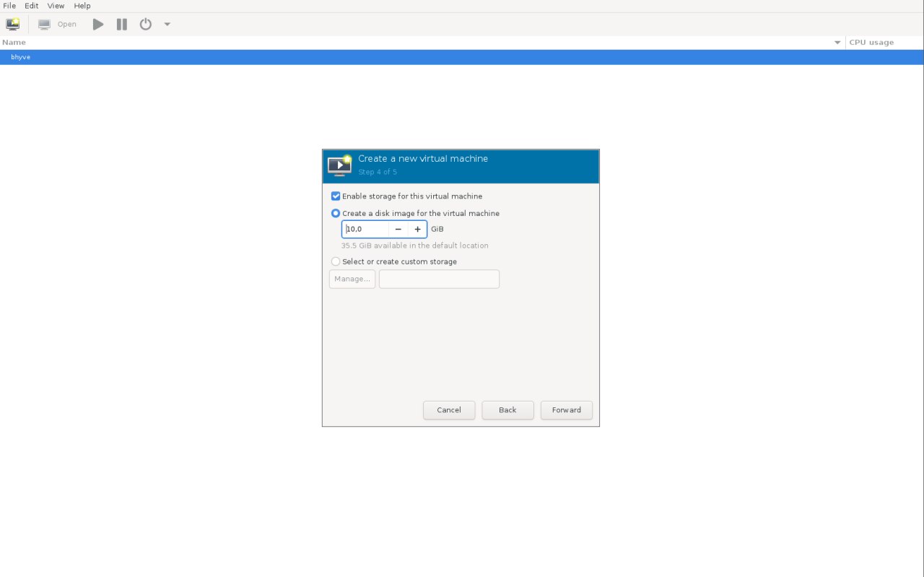The width and height of the screenshot is (924, 577).
Task: Click the disk size GiB input field
Action: point(366,230)
